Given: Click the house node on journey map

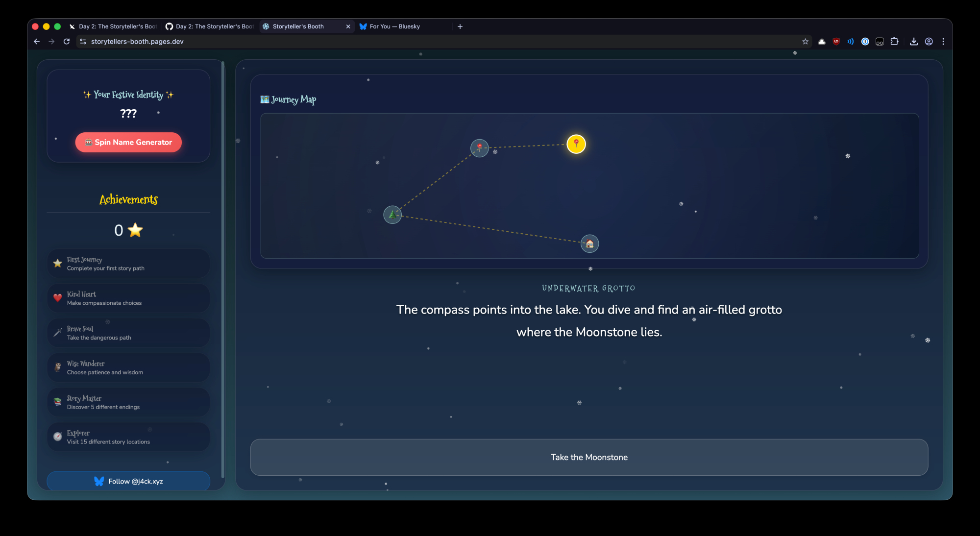Looking at the screenshot, I should 589,244.
